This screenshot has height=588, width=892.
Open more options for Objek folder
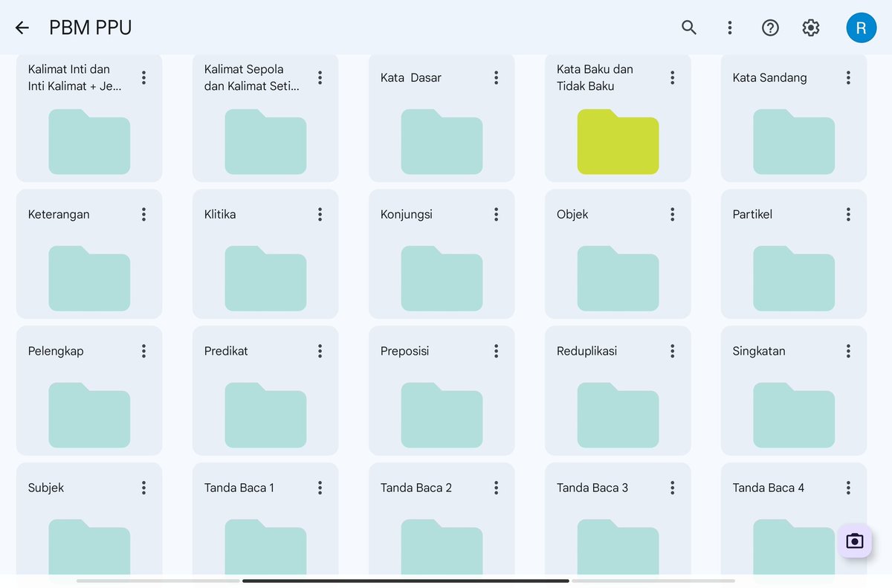pyautogui.click(x=672, y=214)
